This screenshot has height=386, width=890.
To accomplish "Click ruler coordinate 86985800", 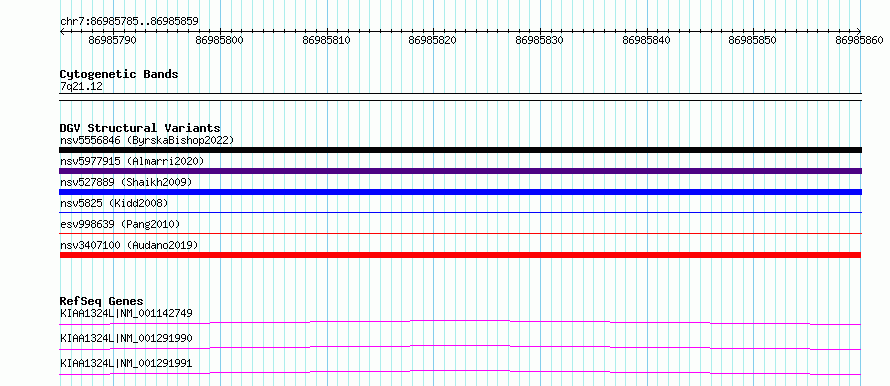I will [x=219, y=40].
